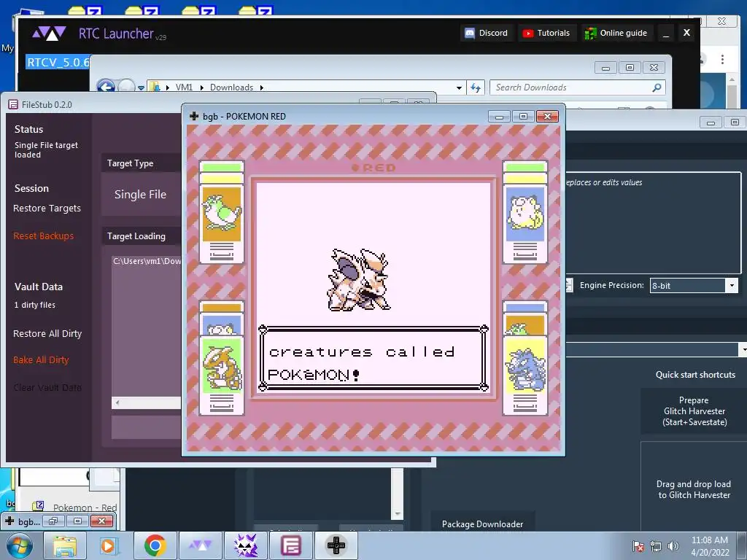Viewport: 747px width, 560px height.
Task: Click the Nidorino sprite in game screen
Action: point(360,279)
